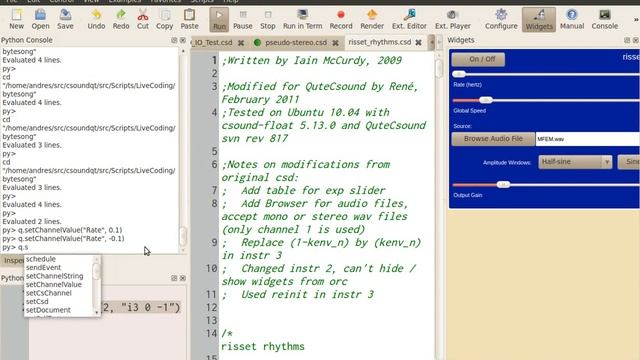Click the MFEM.wav source file field
640x360 pixels.
point(587,139)
